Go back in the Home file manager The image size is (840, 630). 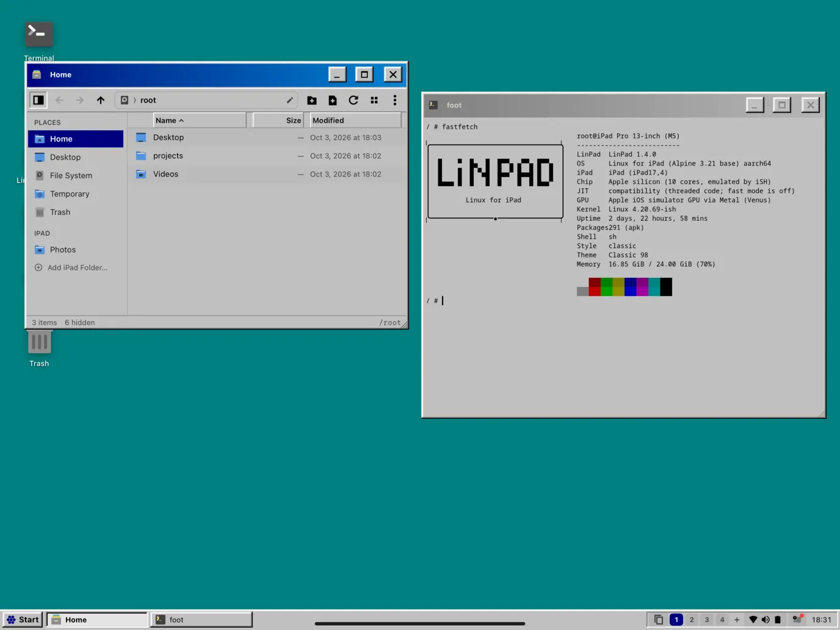[59, 100]
